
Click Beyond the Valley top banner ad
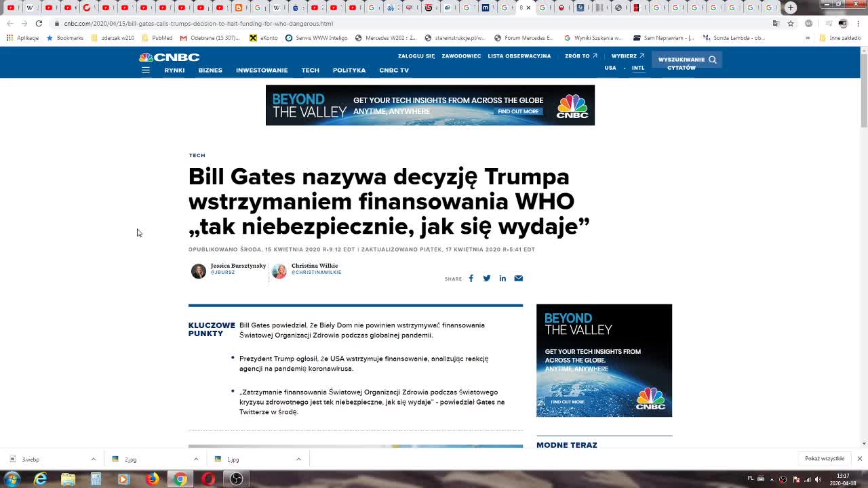pos(430,105)
